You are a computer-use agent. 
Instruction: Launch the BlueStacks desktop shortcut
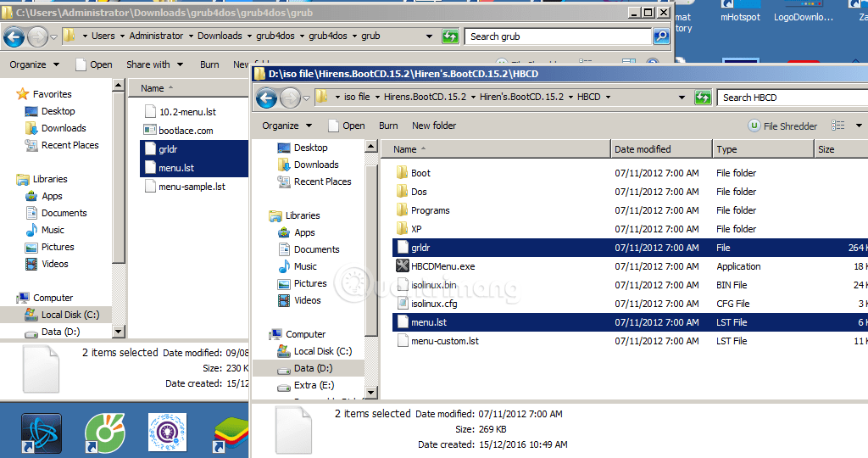pos(231,435)
